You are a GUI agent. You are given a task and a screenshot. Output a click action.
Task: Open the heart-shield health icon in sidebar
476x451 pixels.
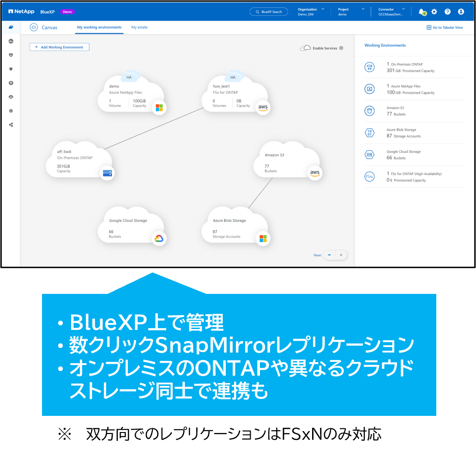tap(11, 55)
